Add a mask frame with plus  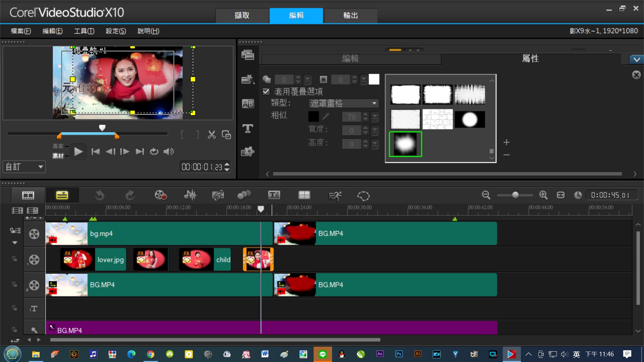(506, 142)
